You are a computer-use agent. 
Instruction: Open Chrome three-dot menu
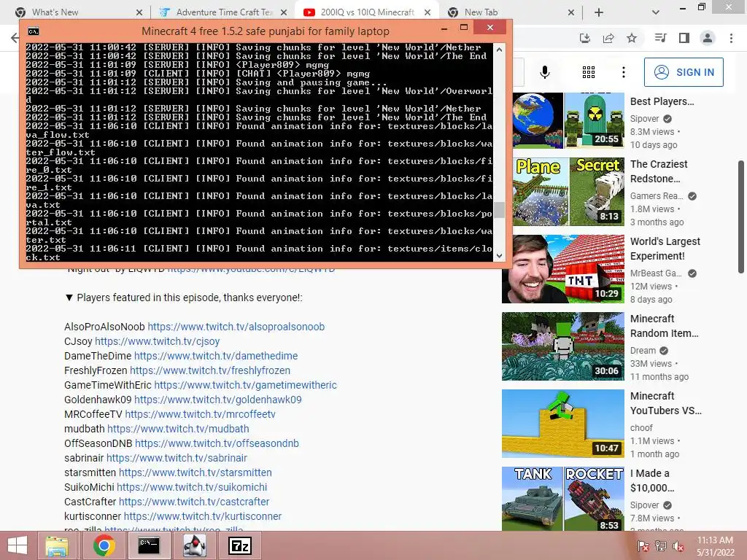731,38
